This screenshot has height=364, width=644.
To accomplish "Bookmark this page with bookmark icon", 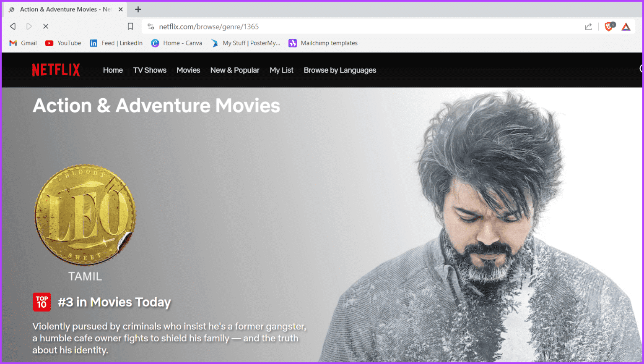I will click(130, 26).
